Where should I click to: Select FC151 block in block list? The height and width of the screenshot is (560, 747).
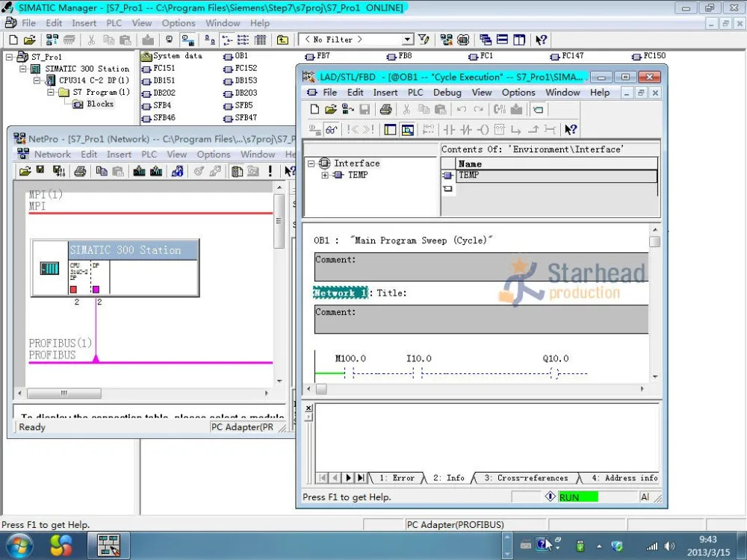click(x=159, y=69)
